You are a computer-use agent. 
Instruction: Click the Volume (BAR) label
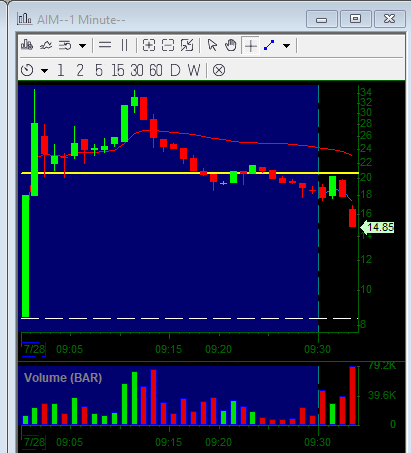click(x=63, y=378)
